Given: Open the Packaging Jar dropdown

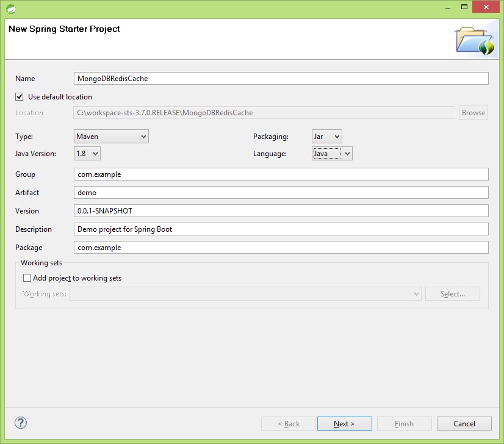Looking at the screenshot, I should click(326, 136).
